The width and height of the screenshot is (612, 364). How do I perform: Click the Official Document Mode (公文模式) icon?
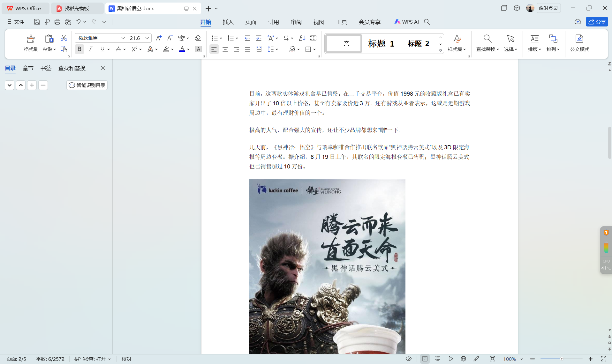[x=579, y=39]
